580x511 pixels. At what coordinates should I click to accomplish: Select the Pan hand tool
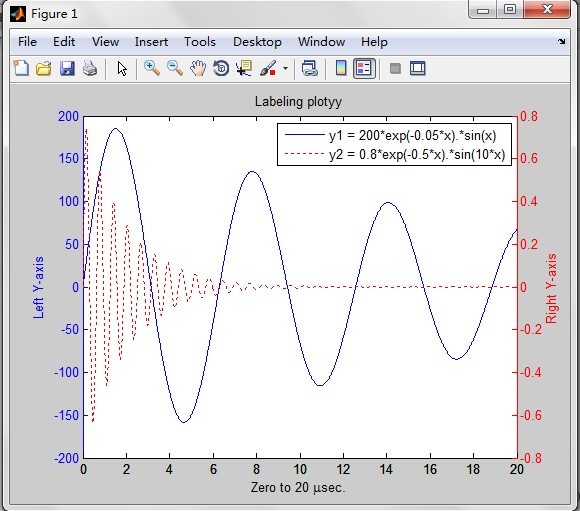198,68
